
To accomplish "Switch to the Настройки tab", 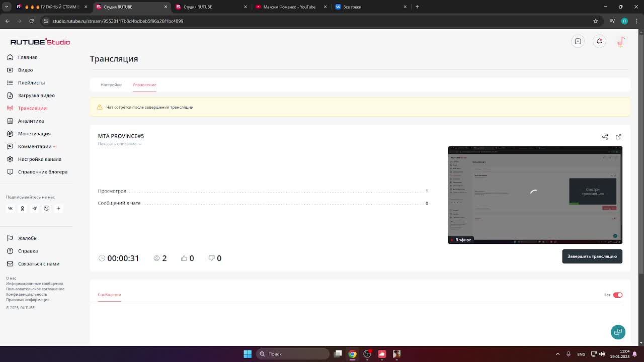I will tap(111, 84).
